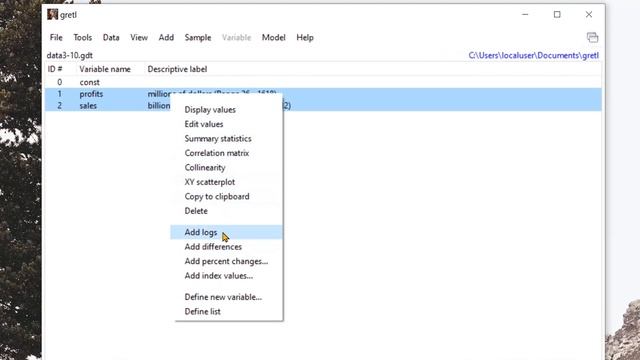640x360 pixels.
Task: Open the View menu
Action: [x=139, y=38]
